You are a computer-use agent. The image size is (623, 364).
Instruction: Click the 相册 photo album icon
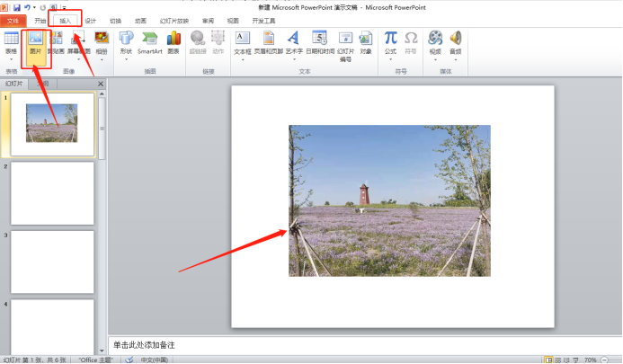(101, 42)
